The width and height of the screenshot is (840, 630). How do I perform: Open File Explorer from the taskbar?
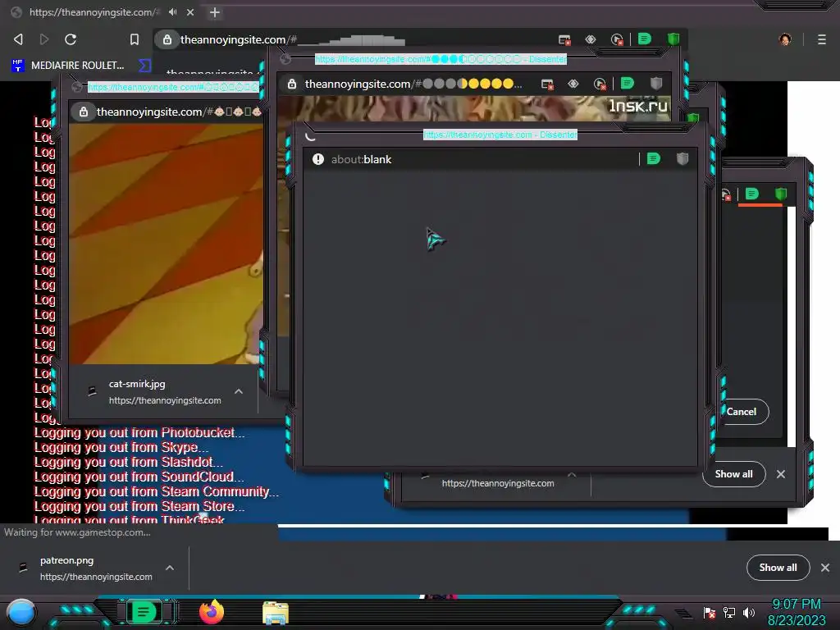coord(276,614)
